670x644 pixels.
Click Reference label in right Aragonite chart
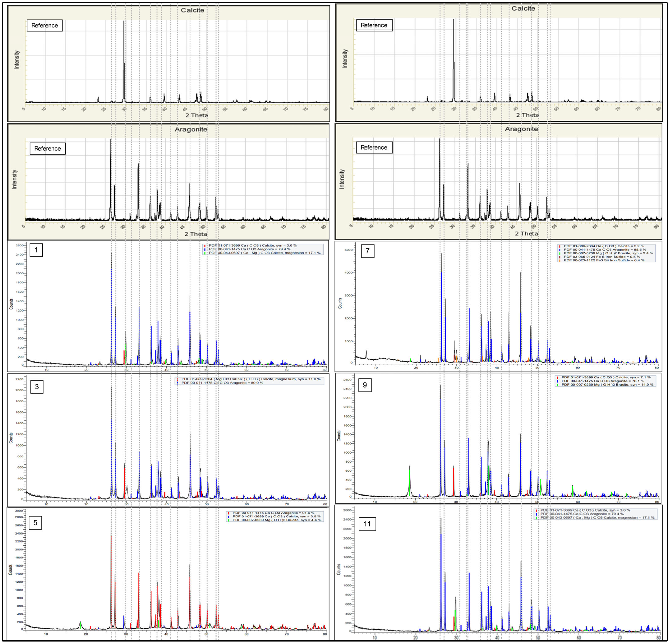374,147
